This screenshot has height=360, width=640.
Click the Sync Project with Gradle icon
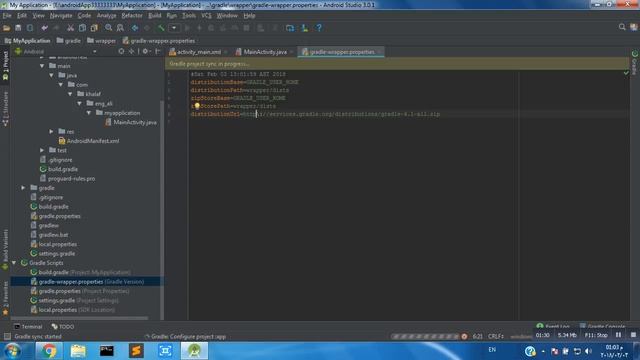[290, 28]
